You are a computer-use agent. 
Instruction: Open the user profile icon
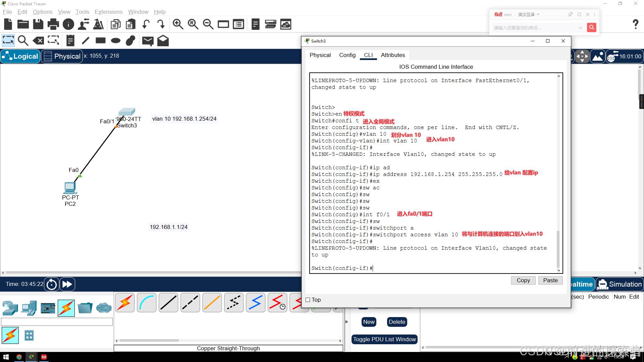click(84, 24)
